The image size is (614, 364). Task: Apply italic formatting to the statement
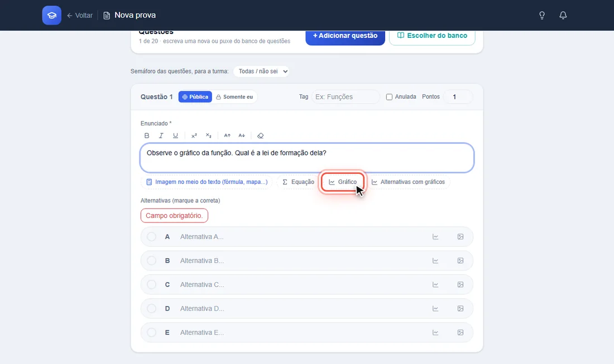tap(161, 135)
